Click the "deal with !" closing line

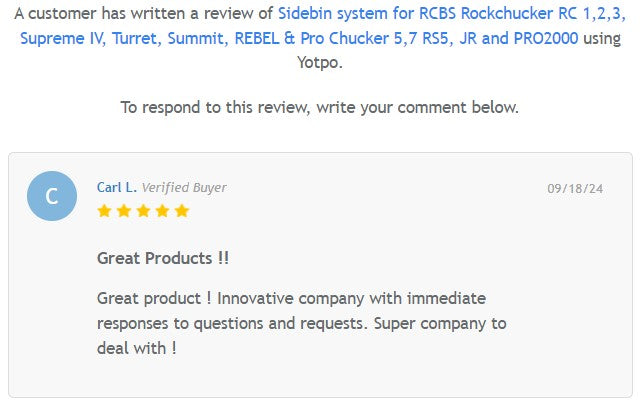click(137, 348)
